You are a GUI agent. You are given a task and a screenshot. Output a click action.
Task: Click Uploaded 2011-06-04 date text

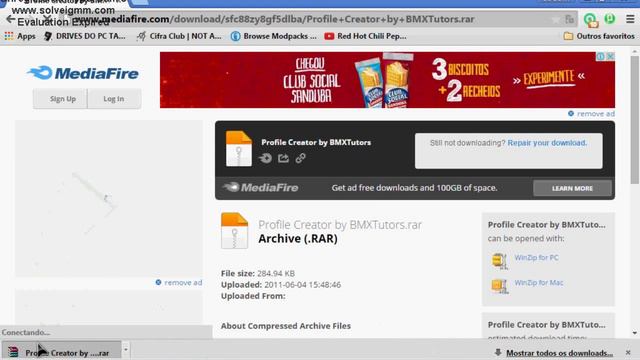point(281,284)
